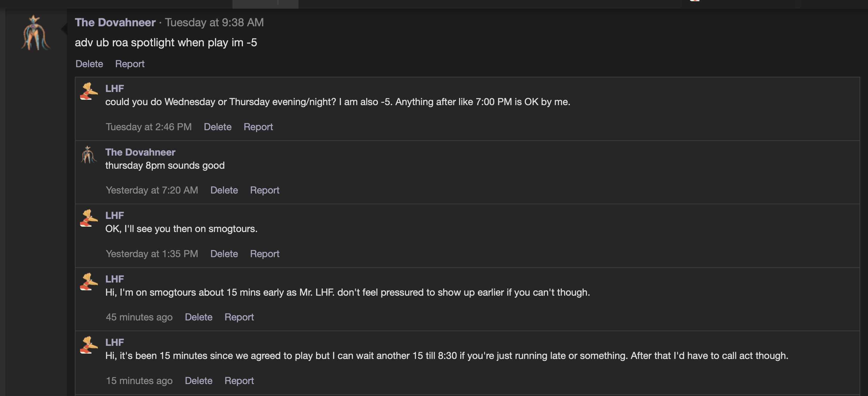Open The Dovahneer's name link in the reply
The height and width of the screenshot is (396, 868).
[140, 152]
